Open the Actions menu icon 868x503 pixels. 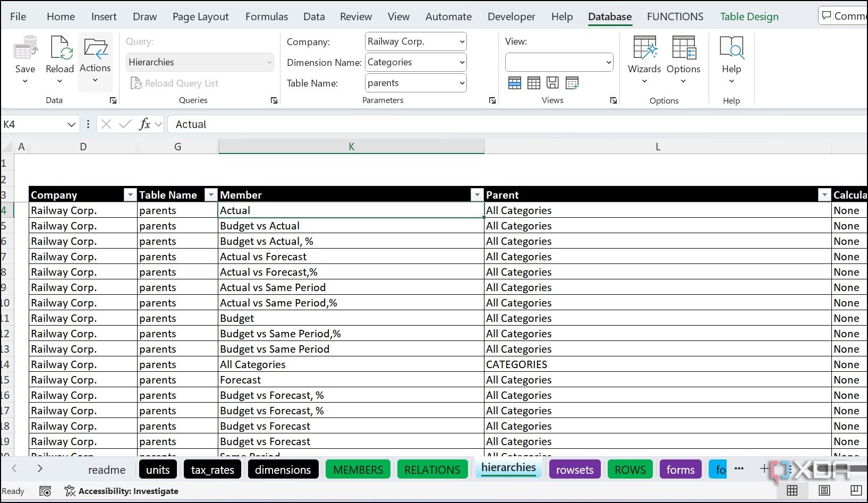[x=96, y=48]
